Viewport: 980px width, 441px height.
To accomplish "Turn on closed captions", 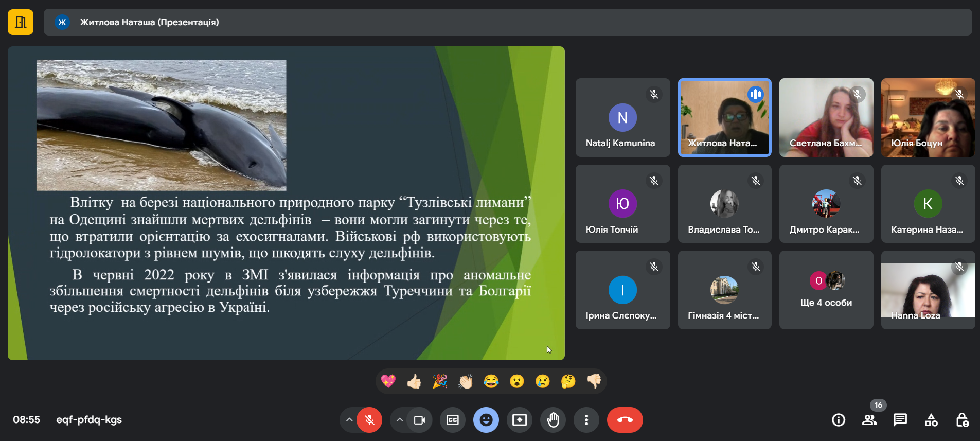I will (453, 420).
